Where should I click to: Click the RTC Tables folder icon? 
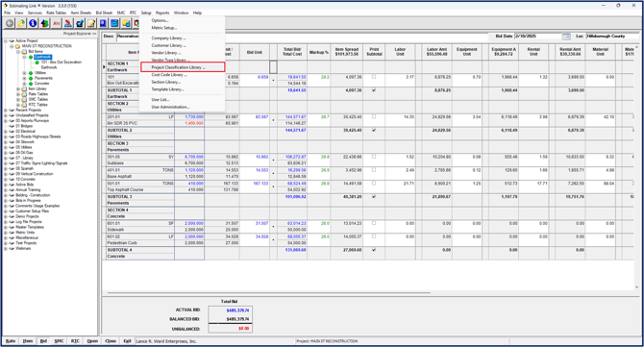[24, 105]
